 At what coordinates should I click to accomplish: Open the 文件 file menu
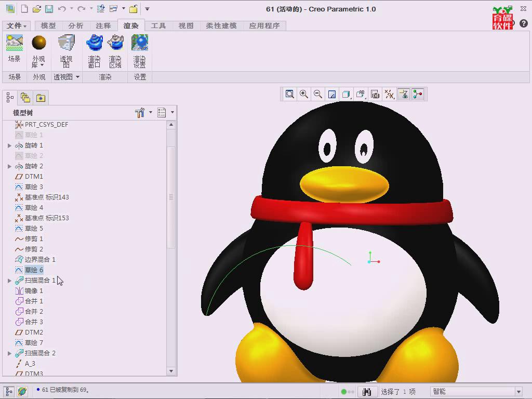click(16, 26)
